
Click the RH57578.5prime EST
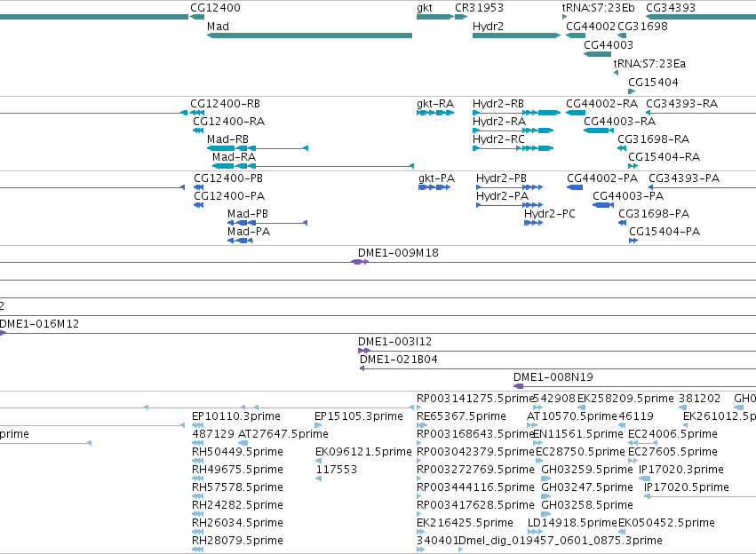pos(197,496)
